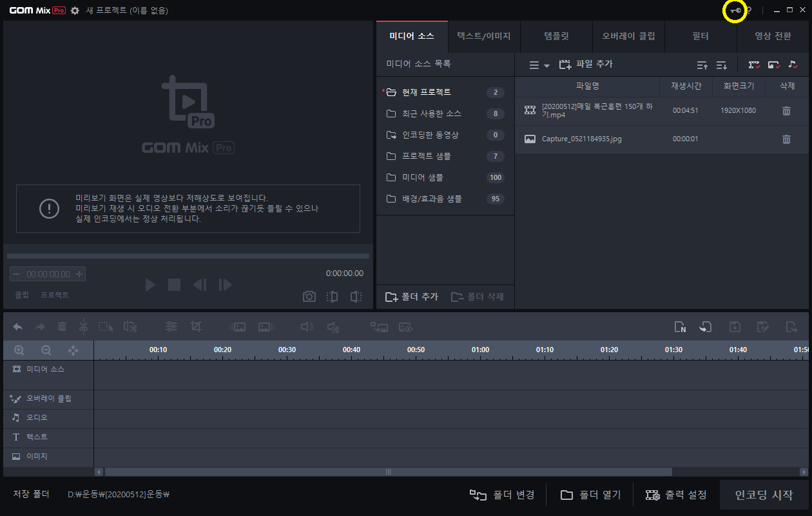This screenshot has height=516, width=812.
Task: Zoom in the timeline with magnifier plus
Action: click(x=19, y=350)
